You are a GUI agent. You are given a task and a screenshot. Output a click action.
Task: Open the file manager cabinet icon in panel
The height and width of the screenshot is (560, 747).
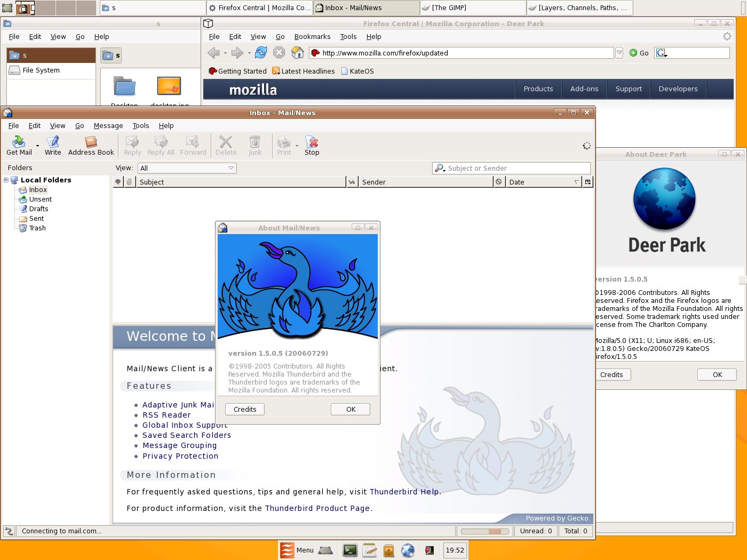point(389,550)
